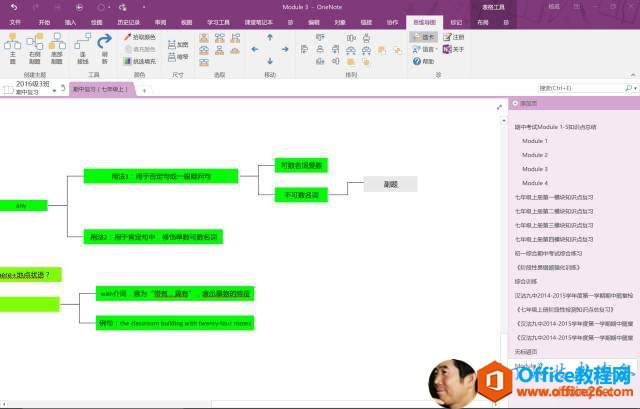Select the node 用法1 用于否定句或一般疑问句
Screen dimensions: 640x409
(161, 176)
